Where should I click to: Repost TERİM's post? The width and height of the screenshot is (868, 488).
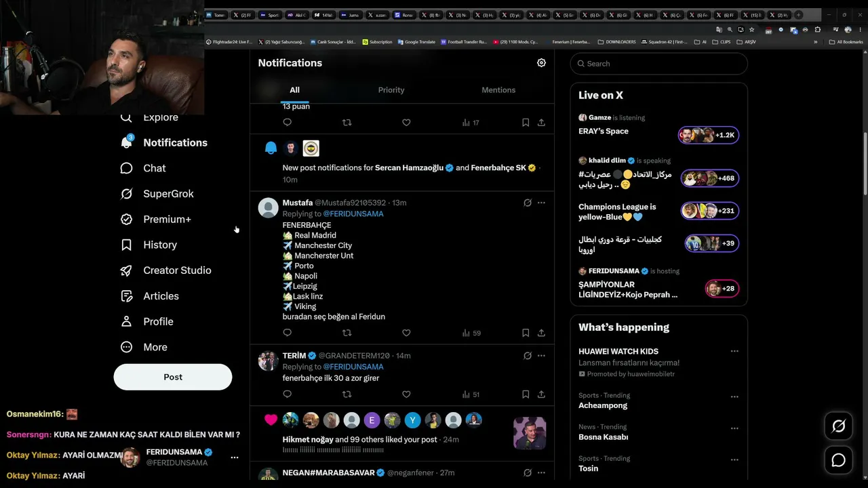tap(347, 394)
